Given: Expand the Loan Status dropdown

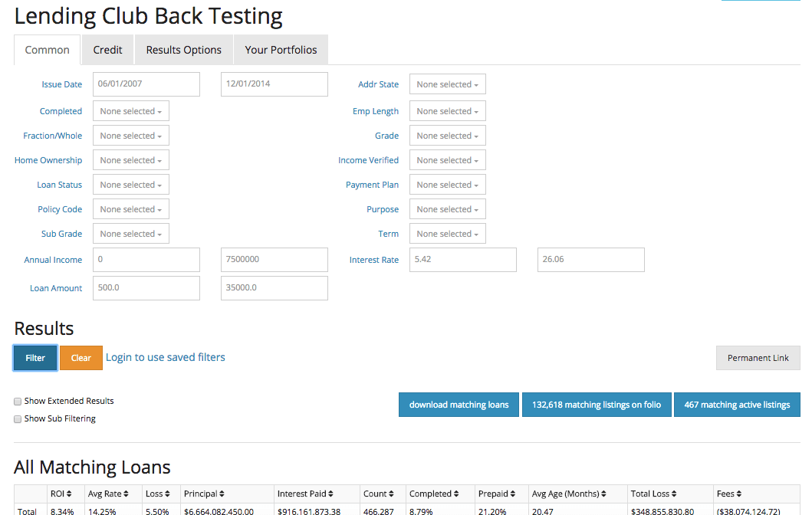Looking at the screenshot, I should tap(130, 185).
